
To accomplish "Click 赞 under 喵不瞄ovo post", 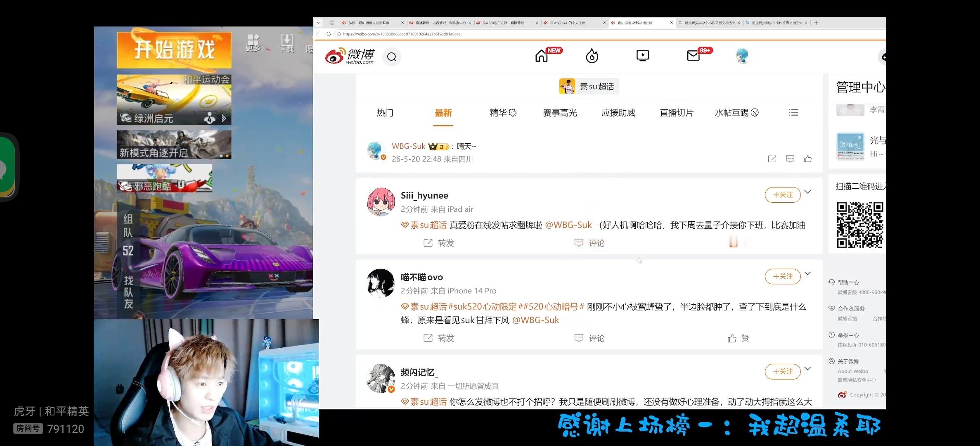I will click(x=738, y=338).
